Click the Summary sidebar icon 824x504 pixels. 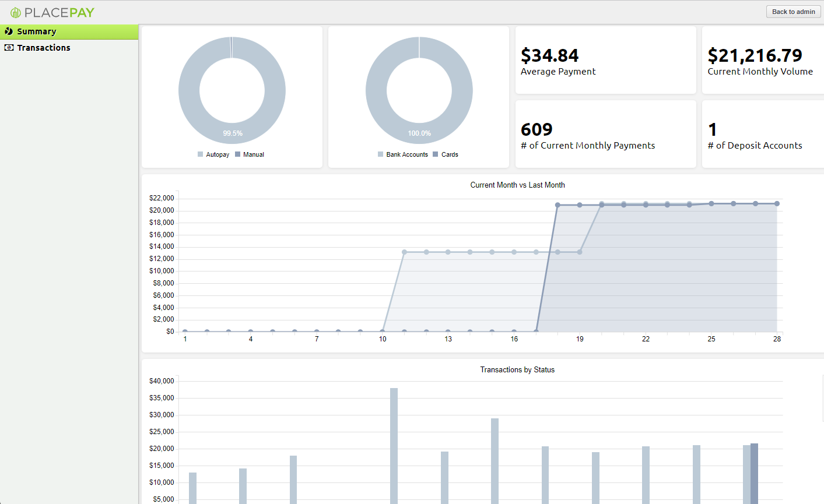tap(9, 31)
